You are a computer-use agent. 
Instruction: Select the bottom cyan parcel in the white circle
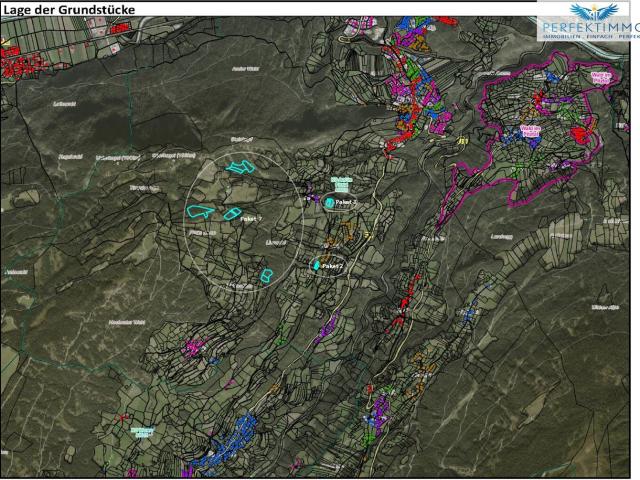[x=266, y=275]
